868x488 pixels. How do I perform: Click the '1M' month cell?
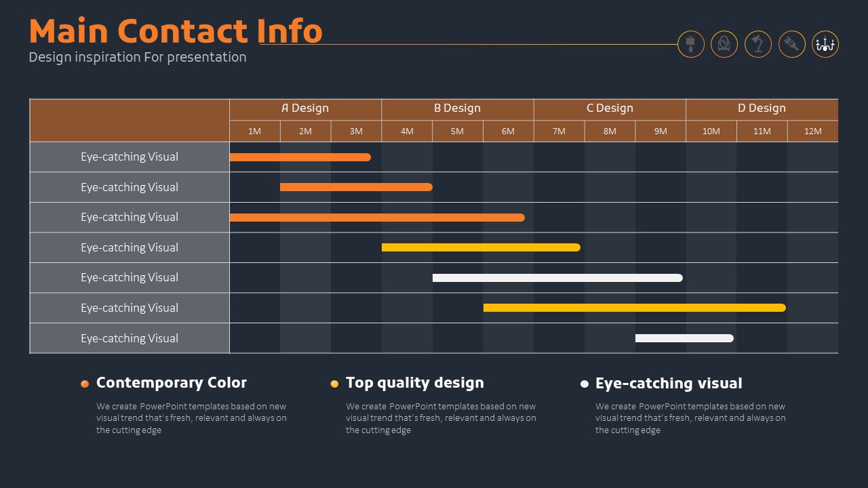(x=255, y=131)
